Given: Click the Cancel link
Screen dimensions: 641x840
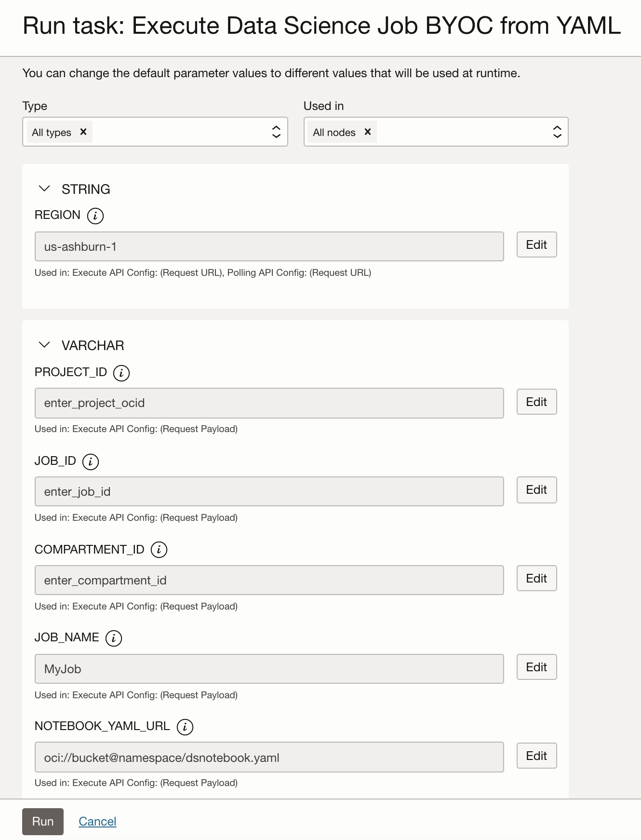Looking at the screenshot, I should point(97,822).
